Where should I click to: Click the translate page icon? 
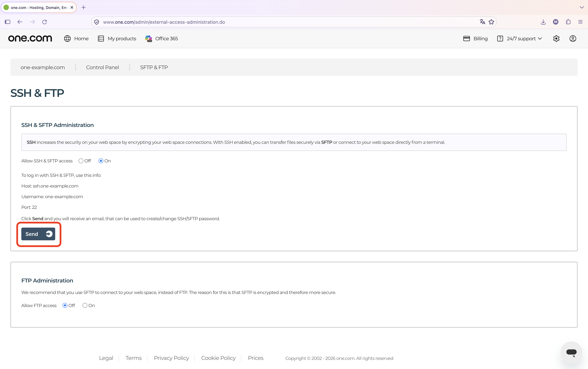tap(482, 22)
